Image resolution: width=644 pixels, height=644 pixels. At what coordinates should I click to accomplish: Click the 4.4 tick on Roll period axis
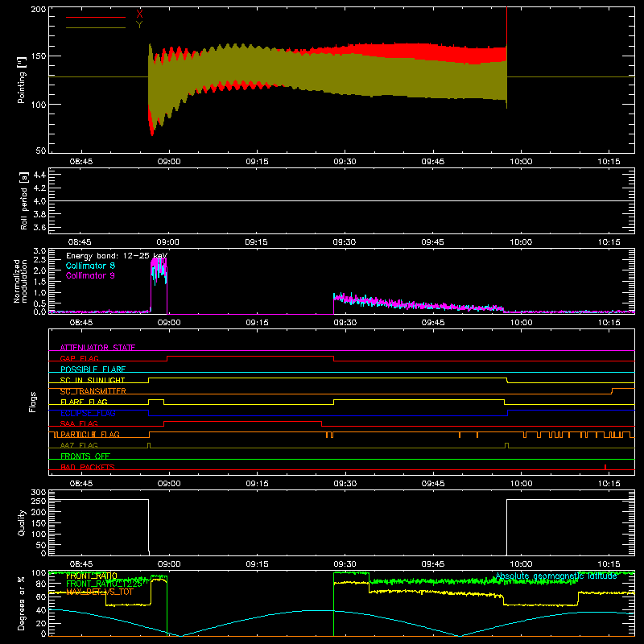point(39,175)
